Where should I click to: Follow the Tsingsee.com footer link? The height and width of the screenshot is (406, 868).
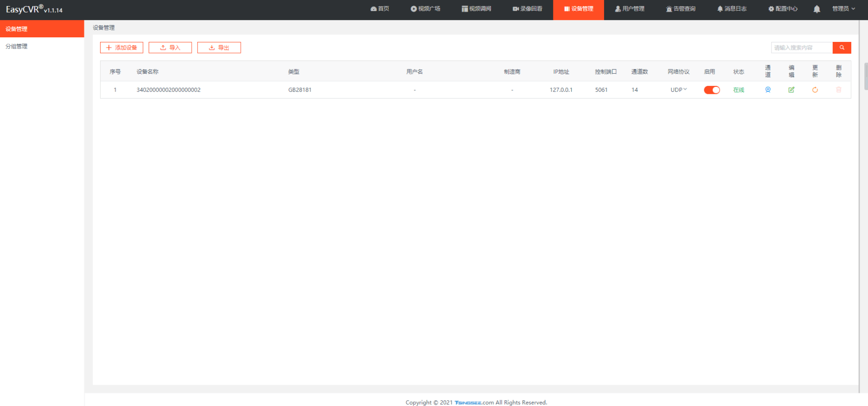[474, 402]
